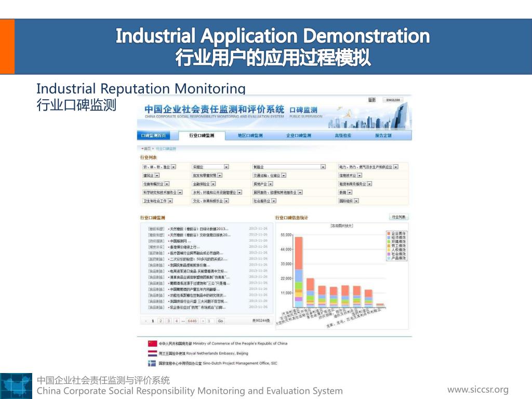
Task: Switch to the 地区口碑监测 tab
Action: click(250, 136)
